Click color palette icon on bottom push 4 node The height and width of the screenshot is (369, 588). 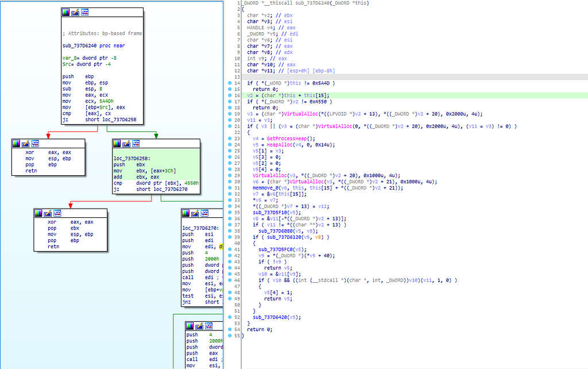189,326
